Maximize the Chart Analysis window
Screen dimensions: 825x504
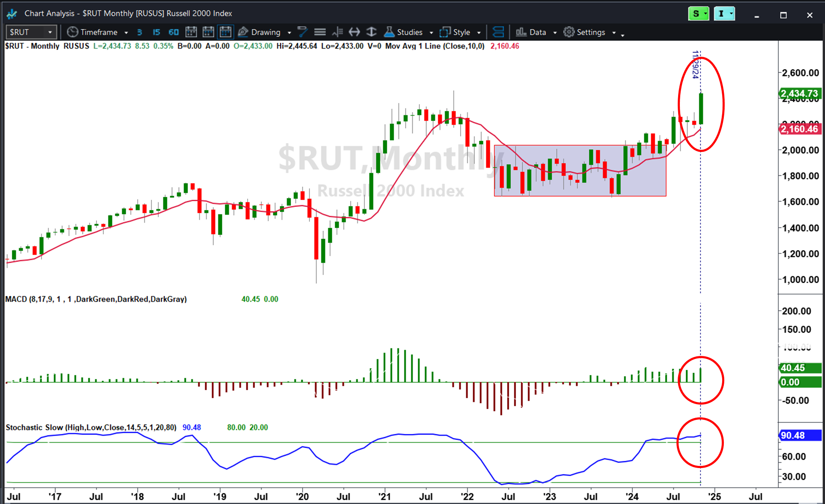click(784, 15)
